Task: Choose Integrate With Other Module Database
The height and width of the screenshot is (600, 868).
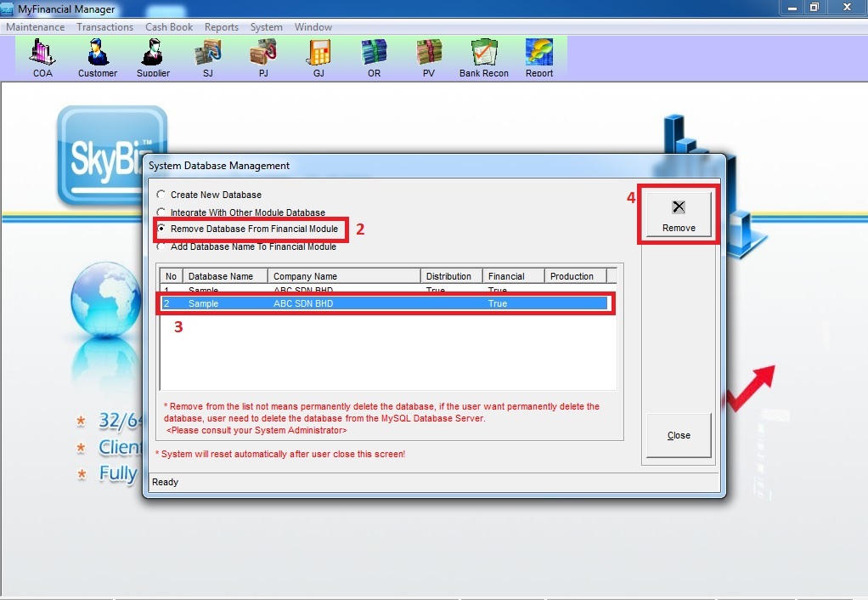Action: point(161,212)
